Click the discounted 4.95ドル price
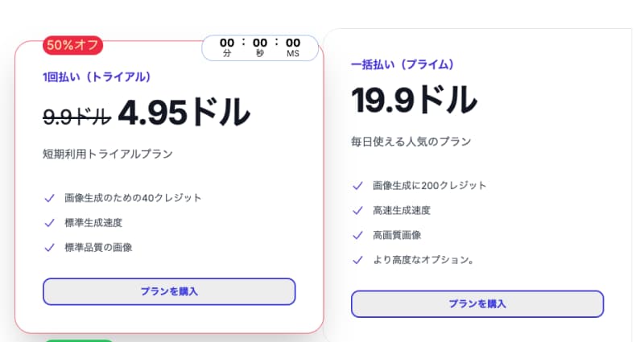Screen dimensions: 644x342 (184, 113)
